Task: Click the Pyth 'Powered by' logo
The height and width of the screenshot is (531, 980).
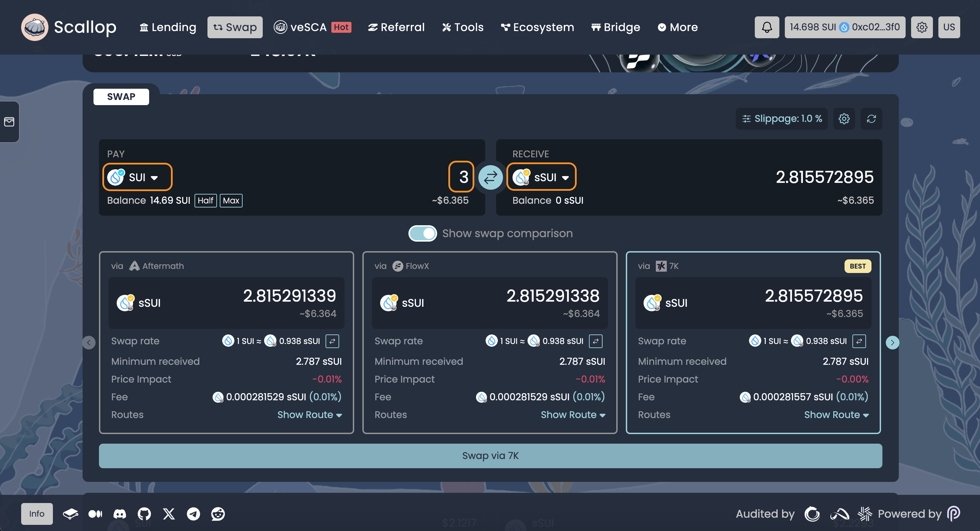Action: pyautogui.click(x=953, y=514)
